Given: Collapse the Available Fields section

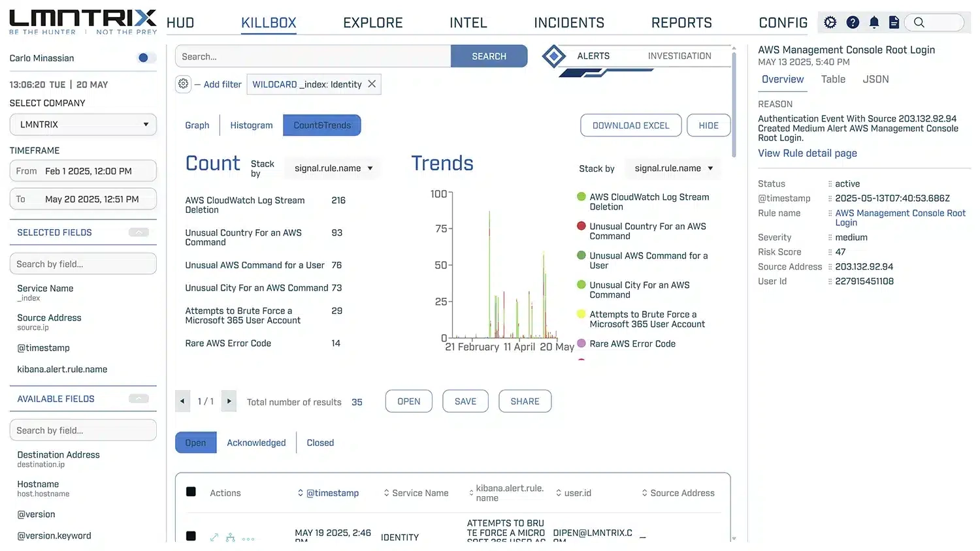Looking at the screenshot, I should point(139,399).
